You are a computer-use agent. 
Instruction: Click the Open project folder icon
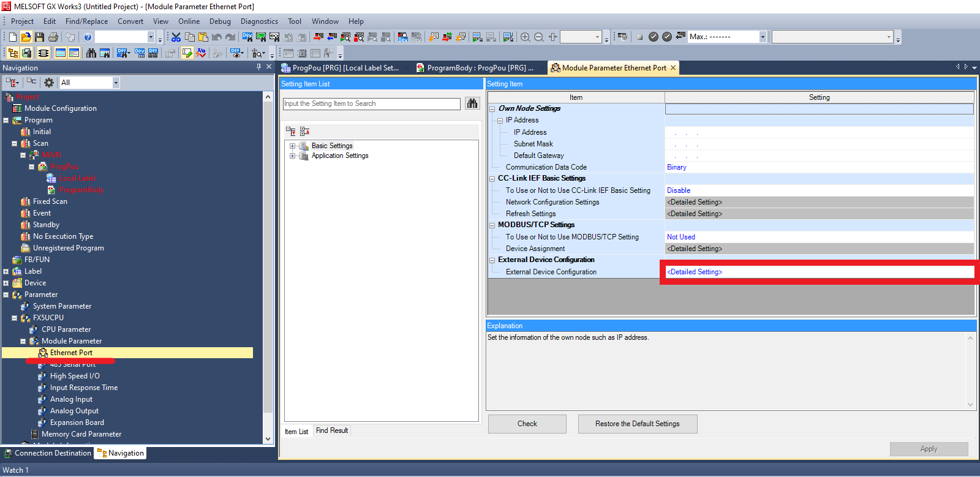pos(26,37)
